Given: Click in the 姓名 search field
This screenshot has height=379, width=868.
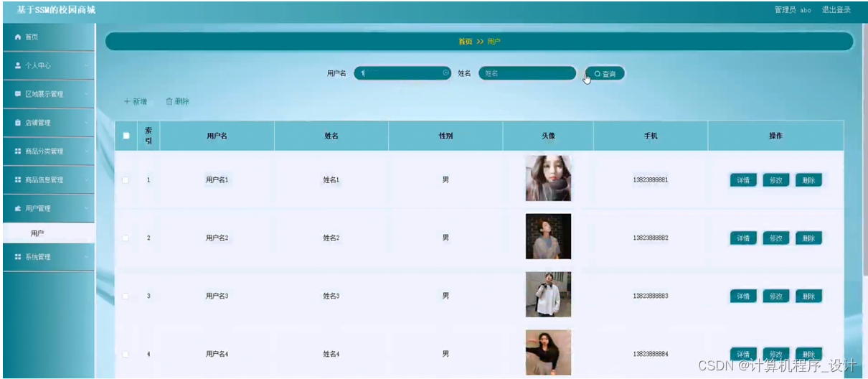Looking at the screenshot, I should point(527,73).
